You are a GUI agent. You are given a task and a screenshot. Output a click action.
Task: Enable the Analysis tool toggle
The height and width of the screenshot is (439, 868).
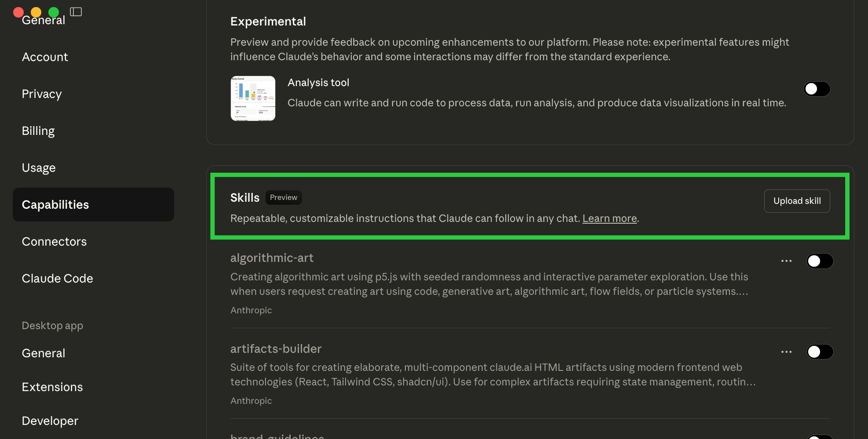(x=817, y=89)
